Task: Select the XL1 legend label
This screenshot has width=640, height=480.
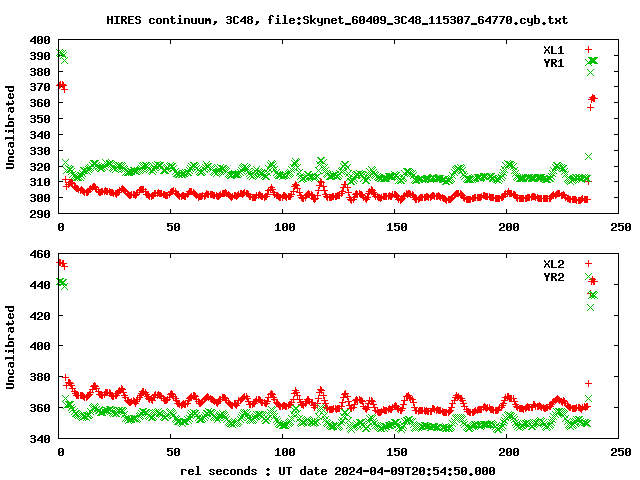Action: tap(553, 50)
